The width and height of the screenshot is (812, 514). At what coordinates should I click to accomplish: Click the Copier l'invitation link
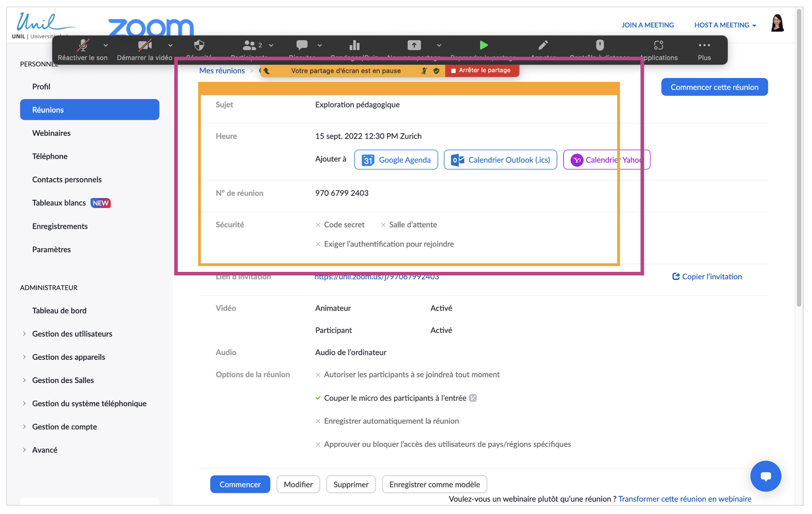click(707, 276)
